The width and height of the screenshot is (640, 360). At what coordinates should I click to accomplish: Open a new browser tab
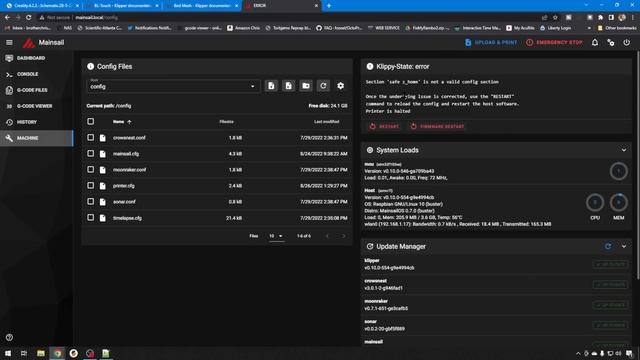click(329, 6)
